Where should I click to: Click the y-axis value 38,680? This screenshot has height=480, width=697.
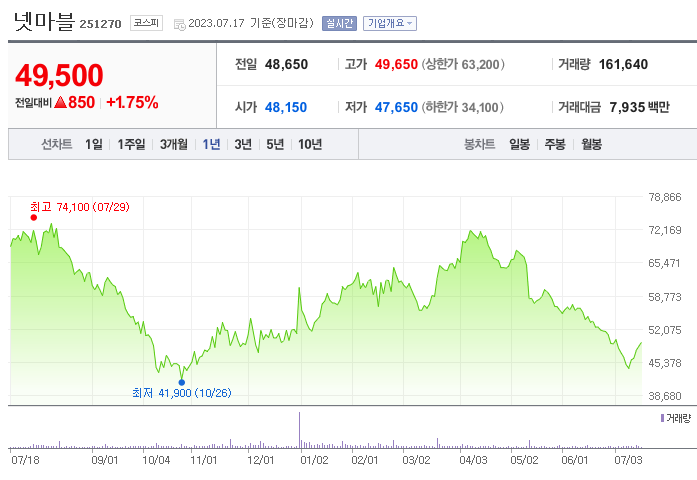click(665, 396)
